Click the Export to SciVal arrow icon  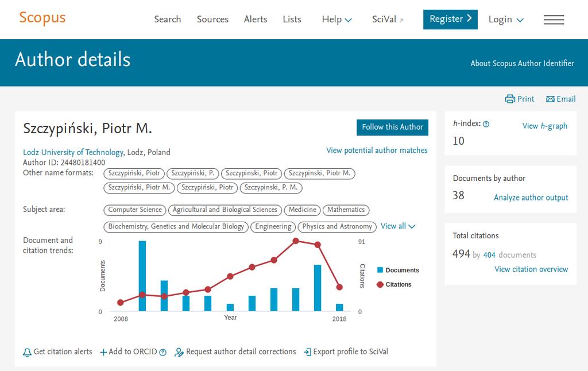[308, 352]
